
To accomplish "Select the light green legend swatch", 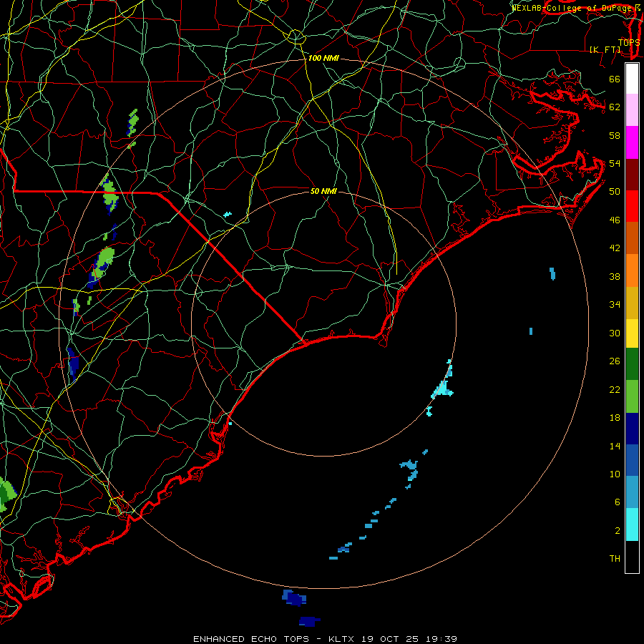I will point(632,396).
